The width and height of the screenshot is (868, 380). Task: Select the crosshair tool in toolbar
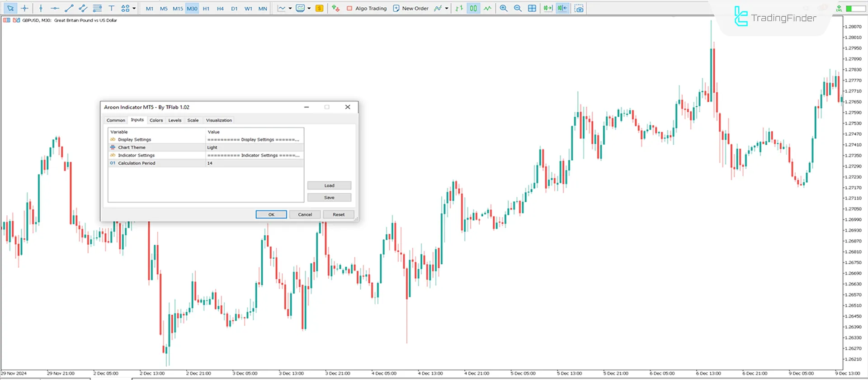(x=24, y=8)
